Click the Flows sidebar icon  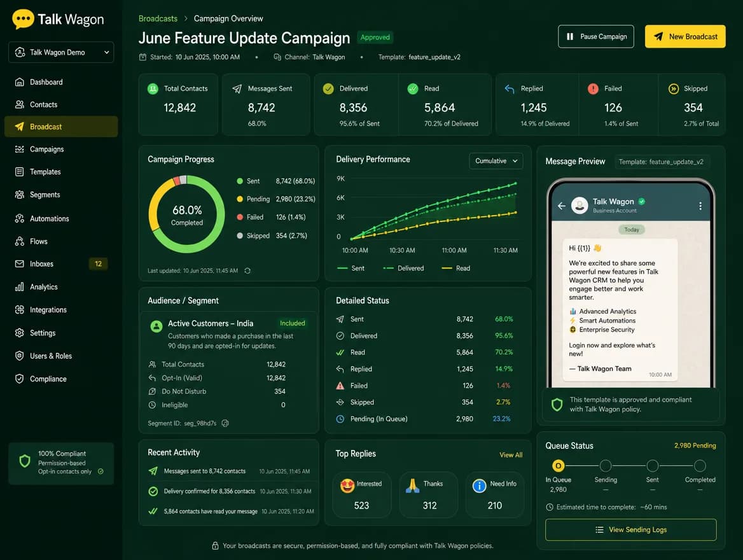coord(20,241)
